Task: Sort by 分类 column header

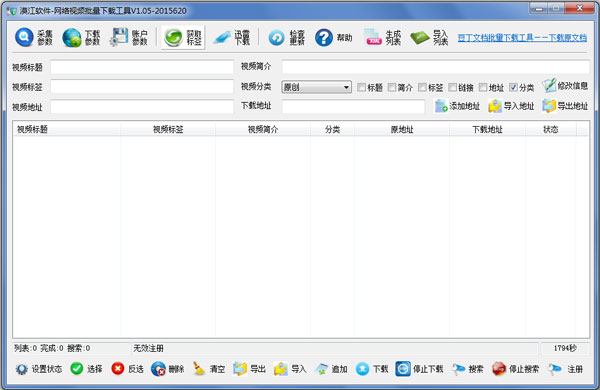Action: [x=333, y=129]
